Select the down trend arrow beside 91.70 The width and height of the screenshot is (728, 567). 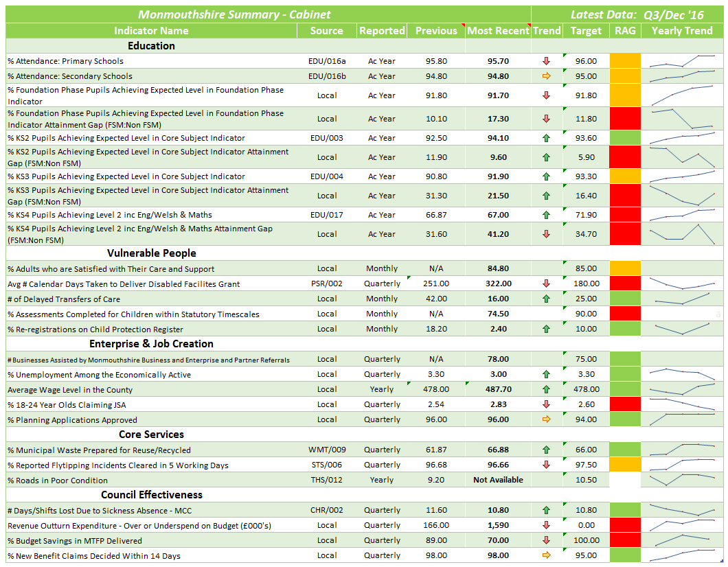pos(547,95)
